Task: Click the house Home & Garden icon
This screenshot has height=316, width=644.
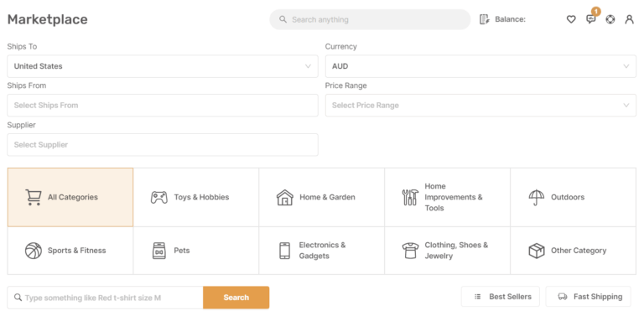Action: [x=284, y=197]
